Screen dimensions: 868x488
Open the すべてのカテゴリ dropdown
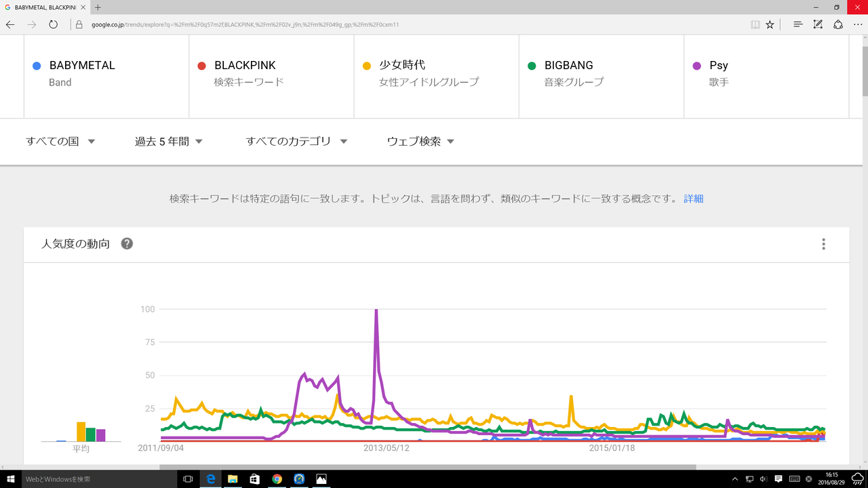pos(296,142)
